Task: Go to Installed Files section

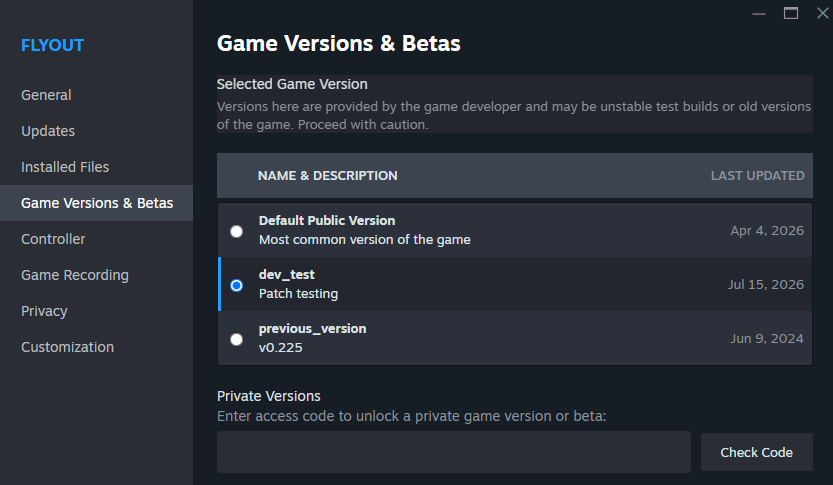Action: (x=65, y=167)
